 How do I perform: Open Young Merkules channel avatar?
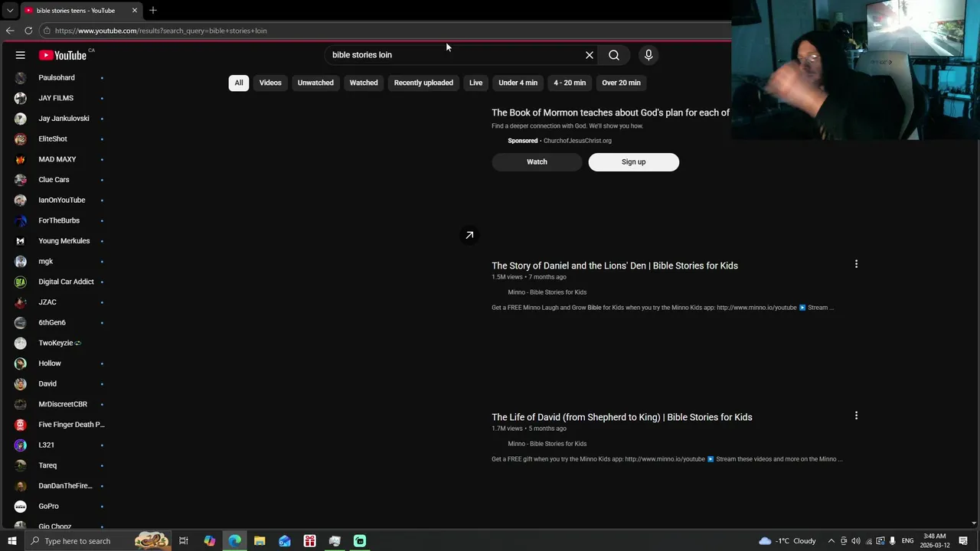click(21, 241)
